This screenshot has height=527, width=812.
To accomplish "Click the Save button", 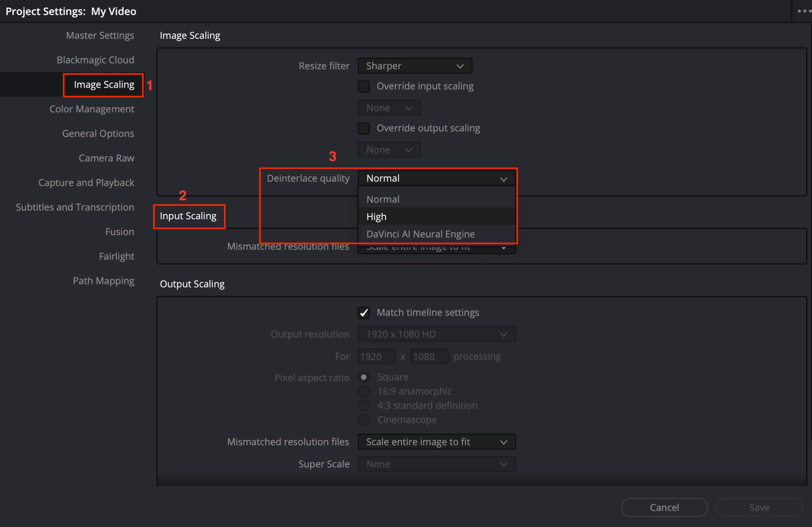I will tap(759, 507).
